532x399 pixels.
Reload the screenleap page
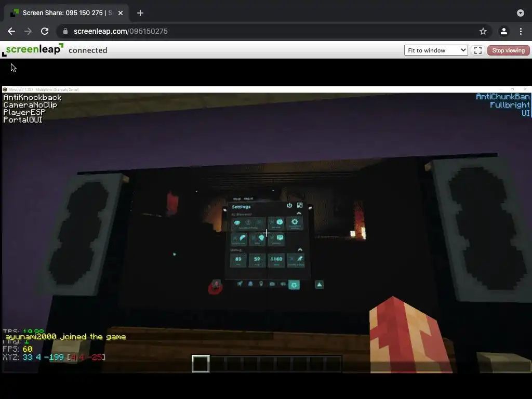click(x=45, y=31)
